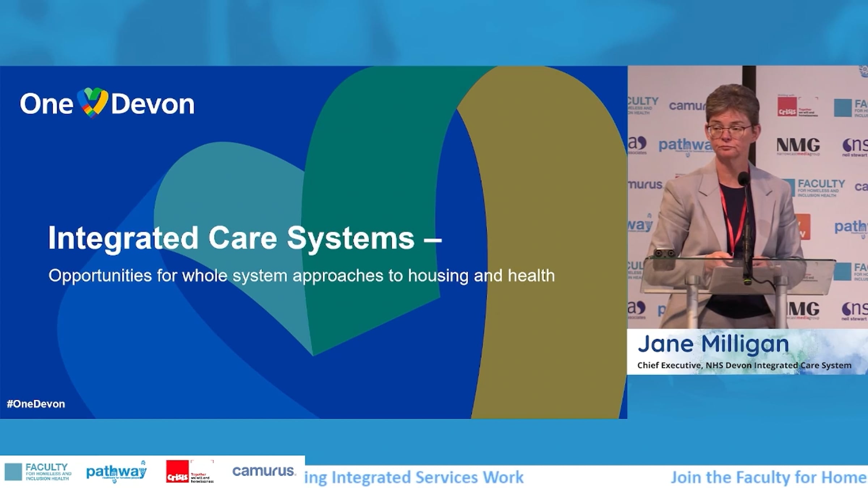Click the 'Integrated Services Work' ticker text
This screenshot has height=488, width=868.
[427, 477]
